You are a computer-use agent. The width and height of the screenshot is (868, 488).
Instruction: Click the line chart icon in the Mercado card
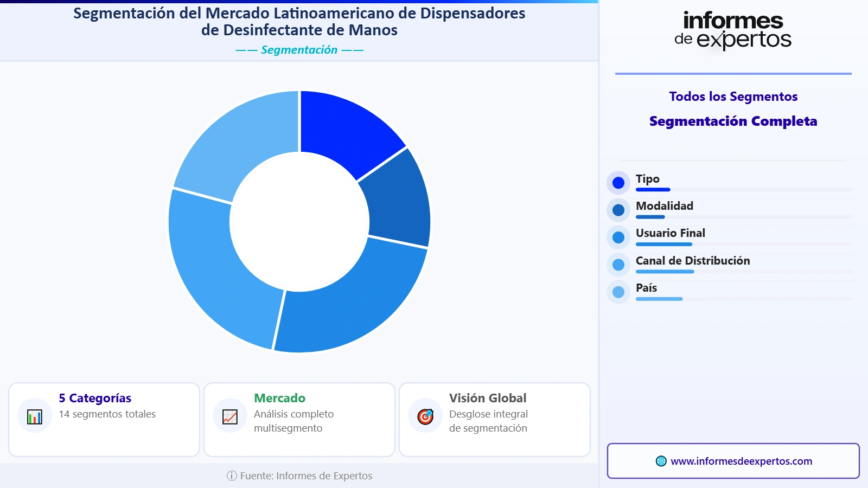[230, 417]
